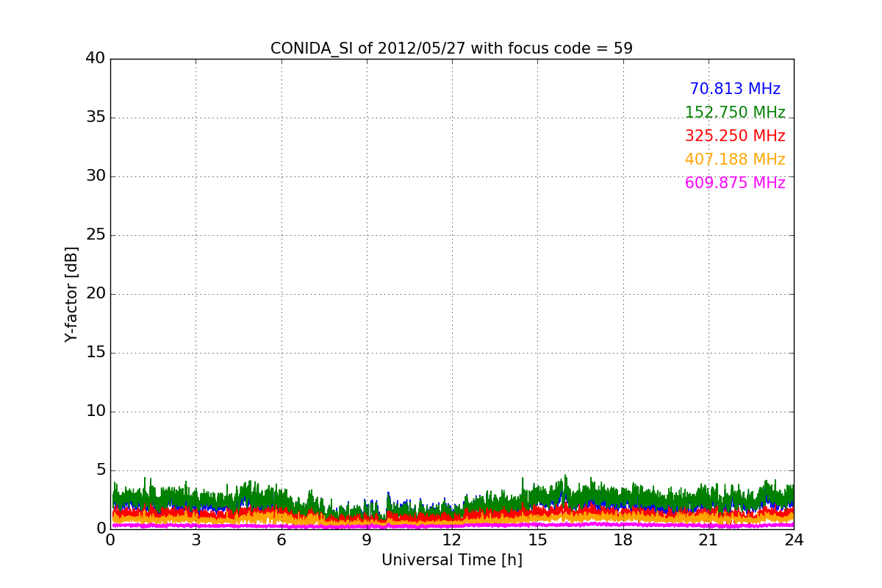882x588 pixels.
Task: Click the x-axis tick value 9
Action: (367, 540)
